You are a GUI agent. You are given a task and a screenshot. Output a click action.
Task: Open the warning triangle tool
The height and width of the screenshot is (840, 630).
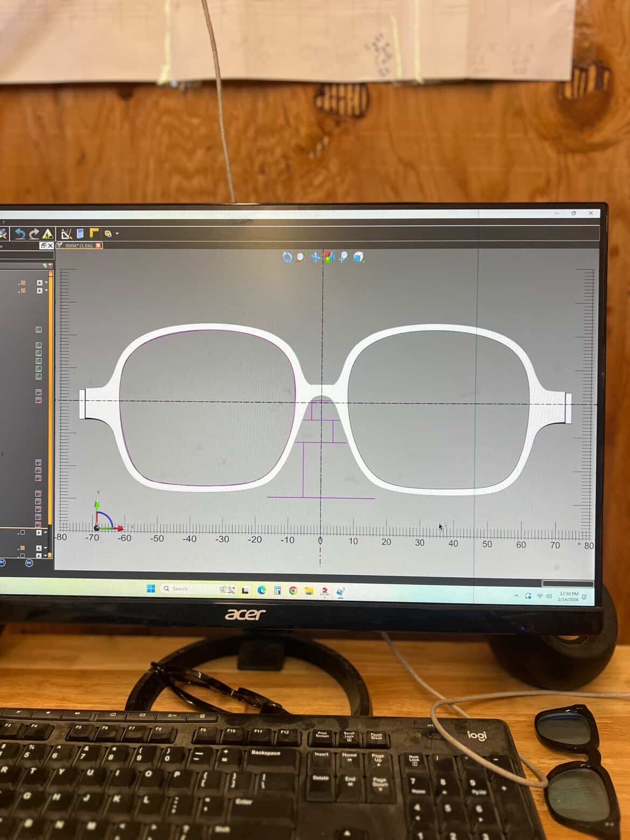[x=47, y=234]
